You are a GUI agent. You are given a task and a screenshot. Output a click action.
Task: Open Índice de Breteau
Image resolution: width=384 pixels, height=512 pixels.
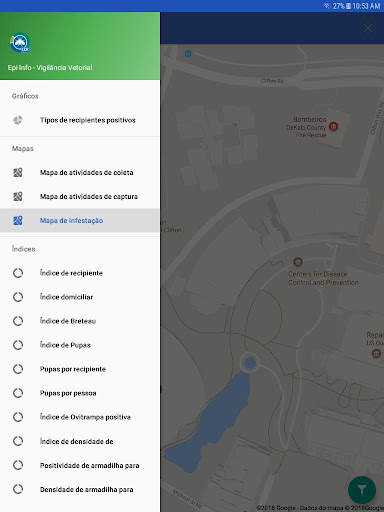coord(80,321)
